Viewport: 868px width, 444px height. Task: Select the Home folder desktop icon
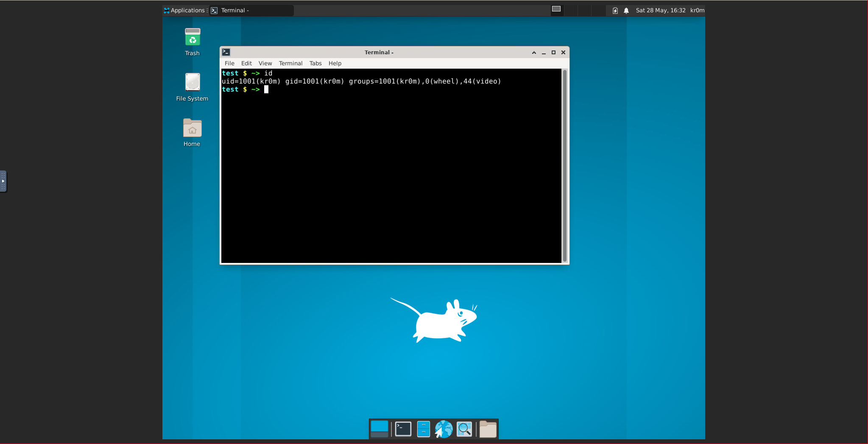[x=192, y=128]
